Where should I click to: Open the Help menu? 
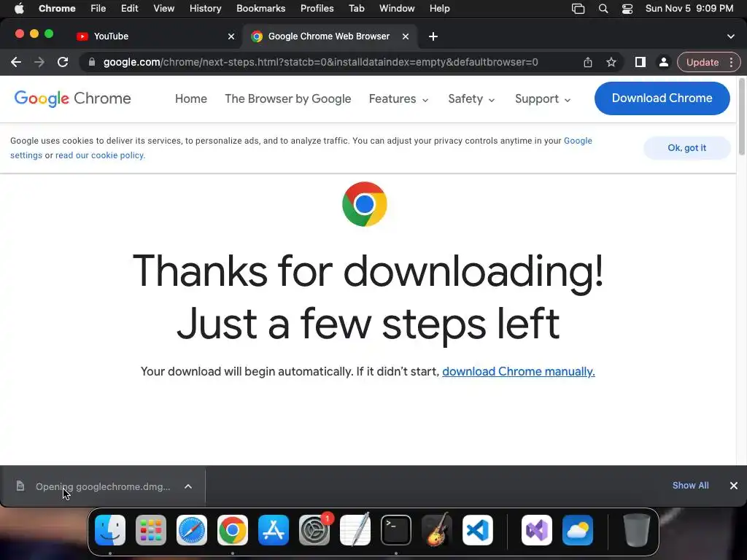[x=439, y=8]
